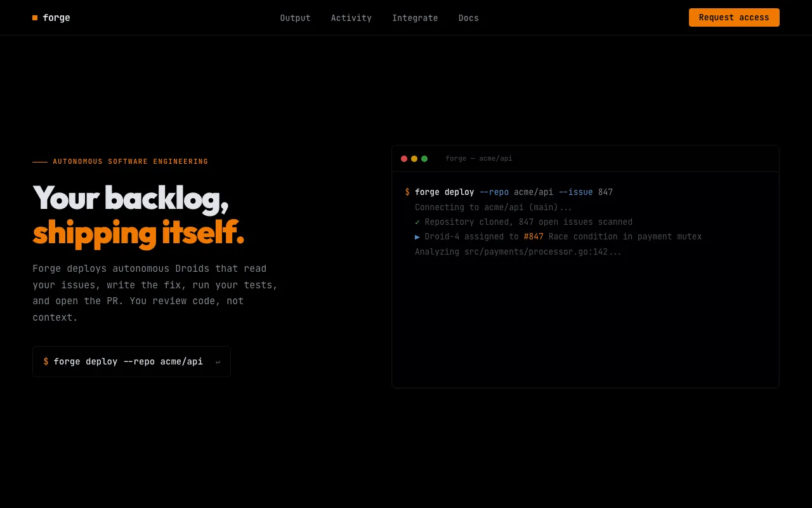Viewport: 812px width, 508px height.
Task: Click the Analyzing src/payments/processor.go line
Action: pyautogui.click(x=518, y=252)
